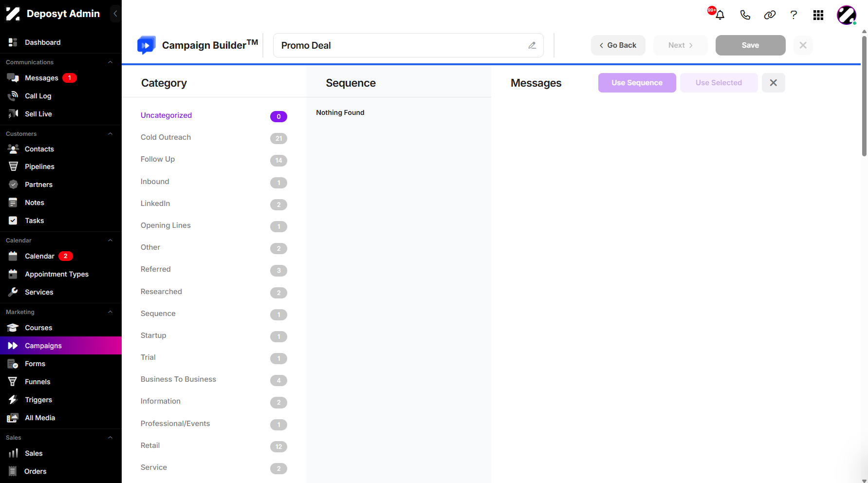
Task: Click the Calendar icon in sidebar
Action: [x=13, y=256]
